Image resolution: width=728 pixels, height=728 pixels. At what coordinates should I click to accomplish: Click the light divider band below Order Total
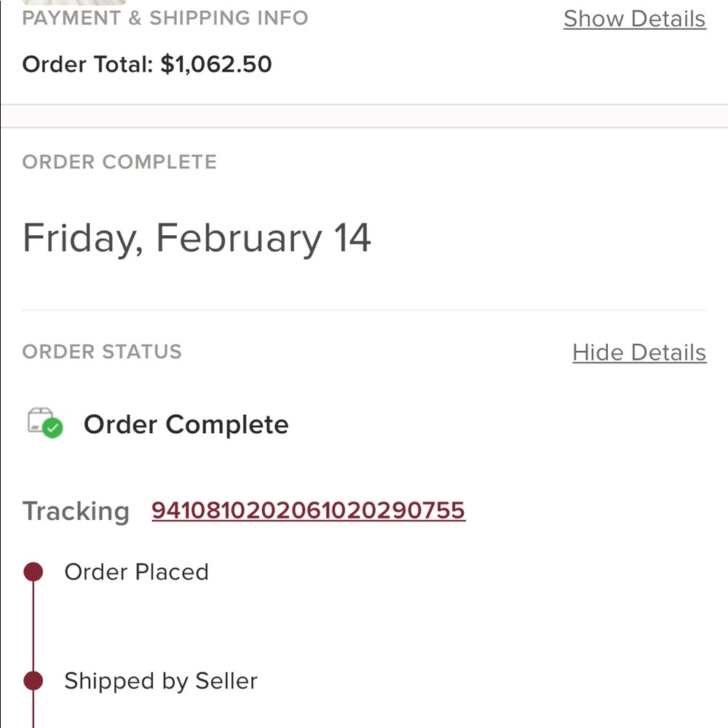(364, 116)
